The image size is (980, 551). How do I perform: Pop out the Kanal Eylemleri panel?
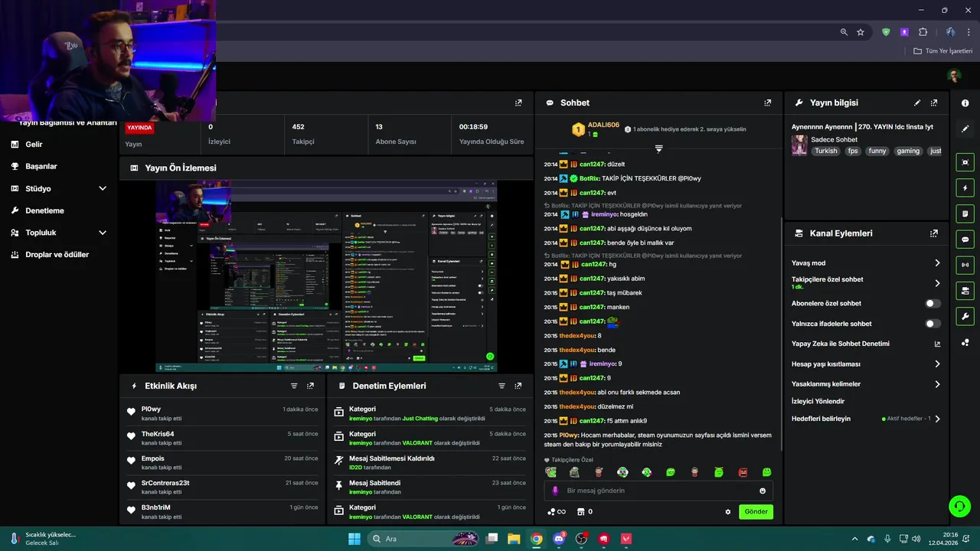(x=933, y=233)
